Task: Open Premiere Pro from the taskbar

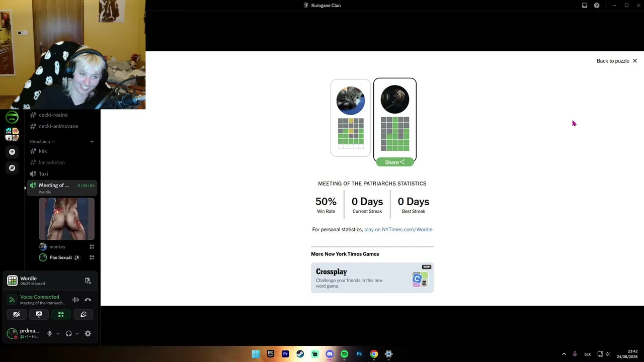Action: tap(285, 354)
